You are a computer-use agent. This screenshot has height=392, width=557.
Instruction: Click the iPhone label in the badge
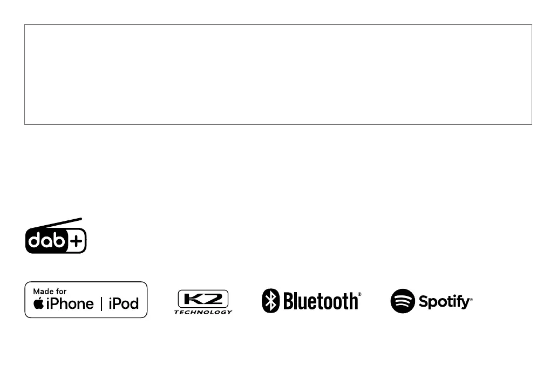[x=70, y=304]
